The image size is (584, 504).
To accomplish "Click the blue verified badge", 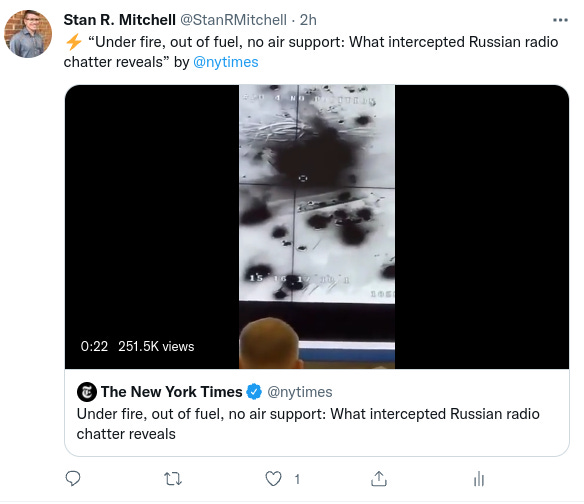I will 254,392.
